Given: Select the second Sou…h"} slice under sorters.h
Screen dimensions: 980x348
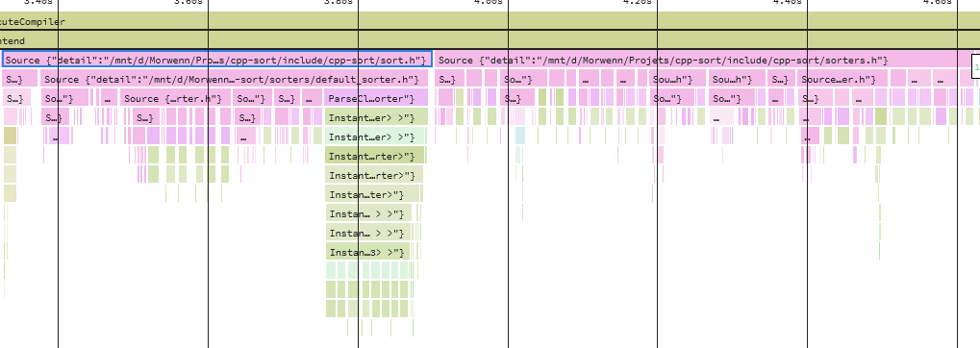Looking at the screenshot, I should pyautogui.click(x=738, y=80).
